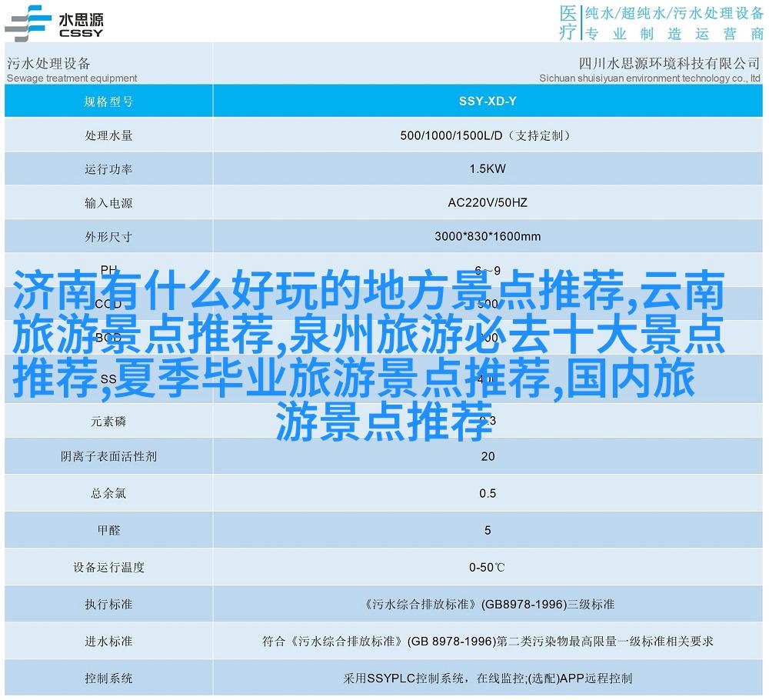Viewport: 769px width, 700px height.
Task: Click the 阴离子表面活性剂 row label
Action: [x=108, y=457]
